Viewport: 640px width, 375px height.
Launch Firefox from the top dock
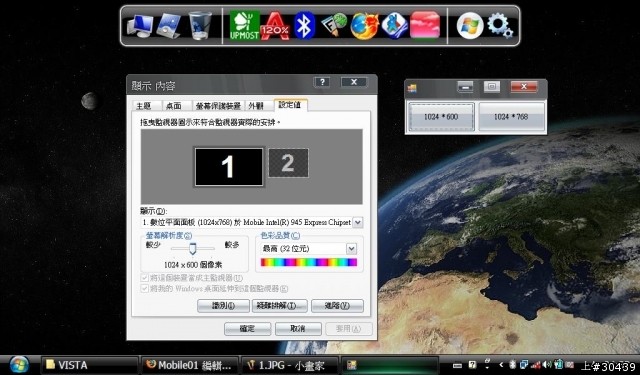(x=364, y=26)
